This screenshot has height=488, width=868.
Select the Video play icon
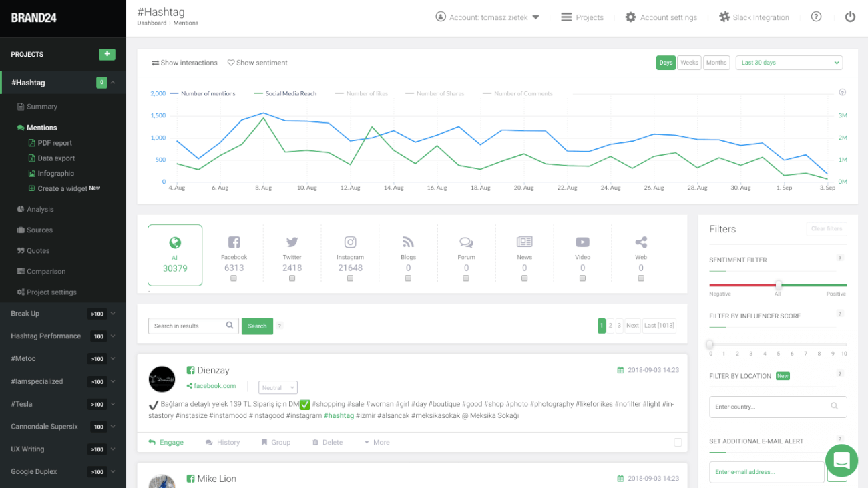tap(582, 242)
